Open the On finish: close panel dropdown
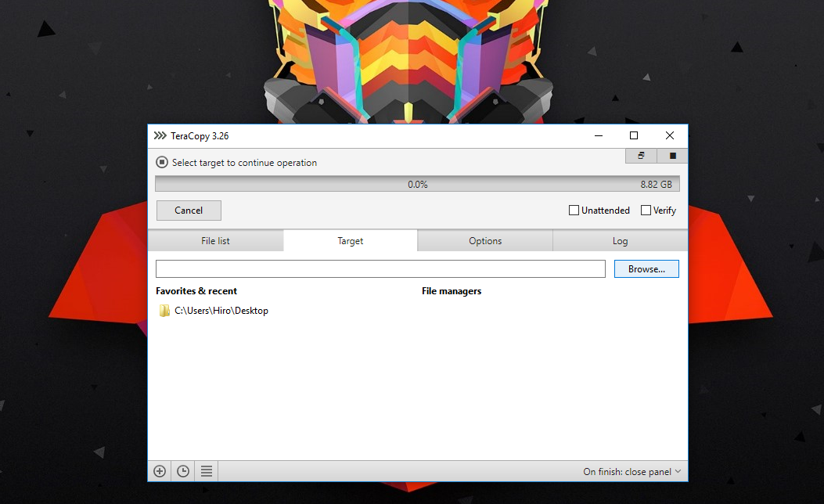Viewport: 824px width, 504px height. 631,471
